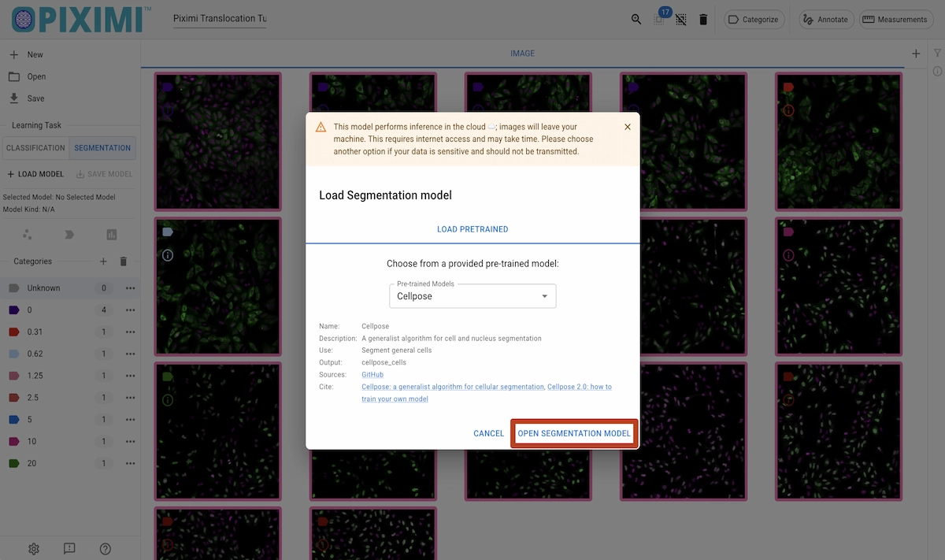Click the 'Model Kind: N/A' text
The image size is (945, 560).
[29, 210]
